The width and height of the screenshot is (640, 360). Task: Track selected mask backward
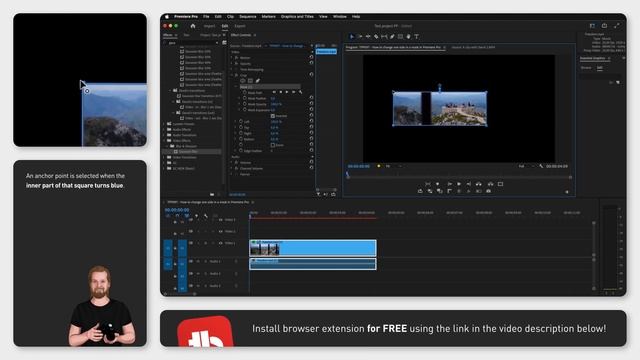tap(280, 92)
